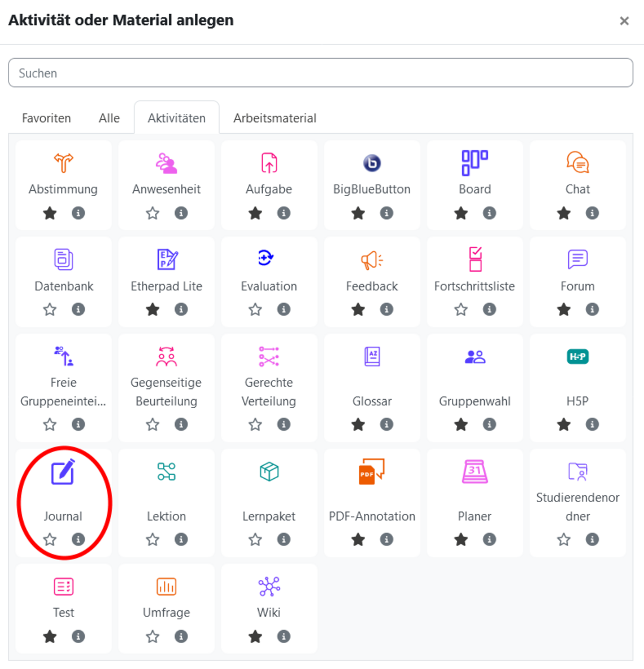
Task: Select the Wiki activity icon
Action: [269, 587]
